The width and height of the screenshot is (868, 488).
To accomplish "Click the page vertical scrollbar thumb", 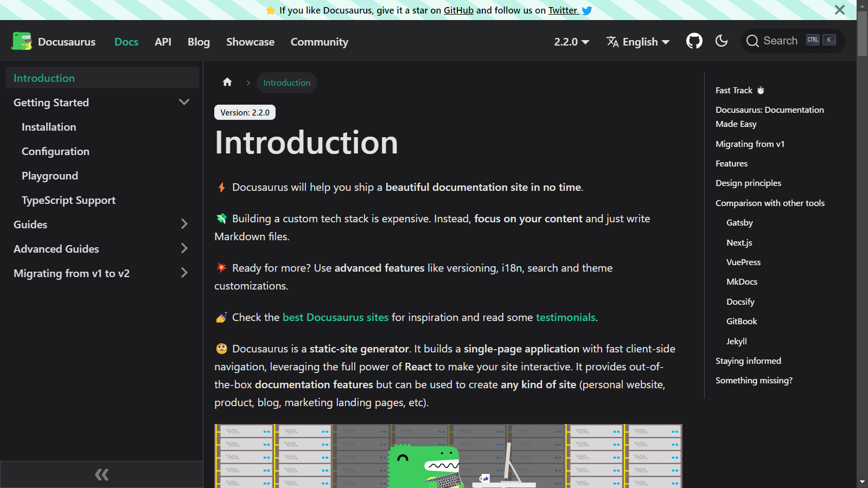I will click(x=862, y=34).
